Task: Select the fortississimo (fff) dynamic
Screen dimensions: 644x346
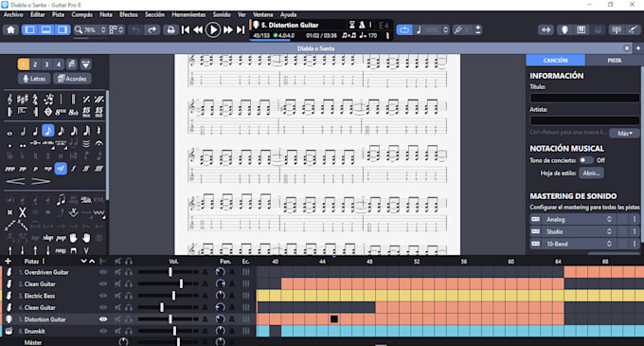Action: [98, 169]
